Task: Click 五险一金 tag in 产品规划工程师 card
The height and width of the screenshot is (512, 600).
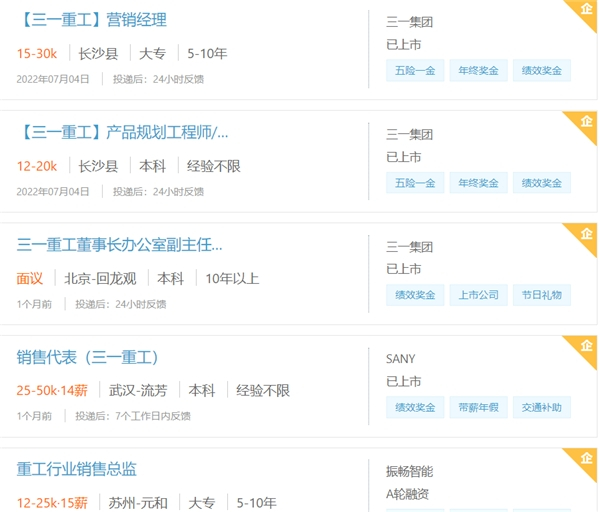Action: (x=415, y=183)
